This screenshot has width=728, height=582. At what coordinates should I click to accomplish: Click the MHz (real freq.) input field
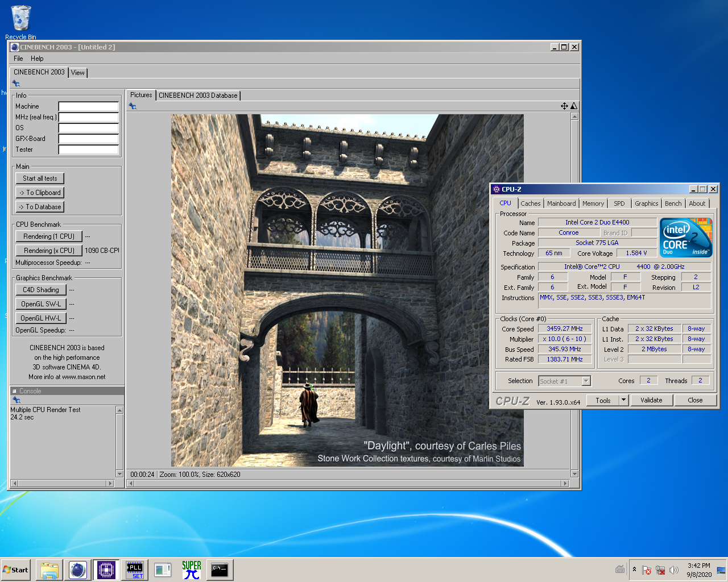89,117
